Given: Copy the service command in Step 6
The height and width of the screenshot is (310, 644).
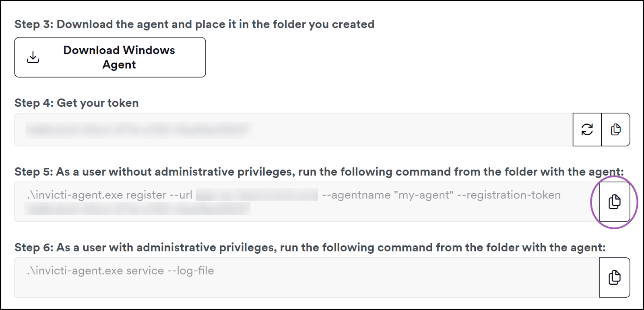Looking at the screenshot, I should 614,277.
